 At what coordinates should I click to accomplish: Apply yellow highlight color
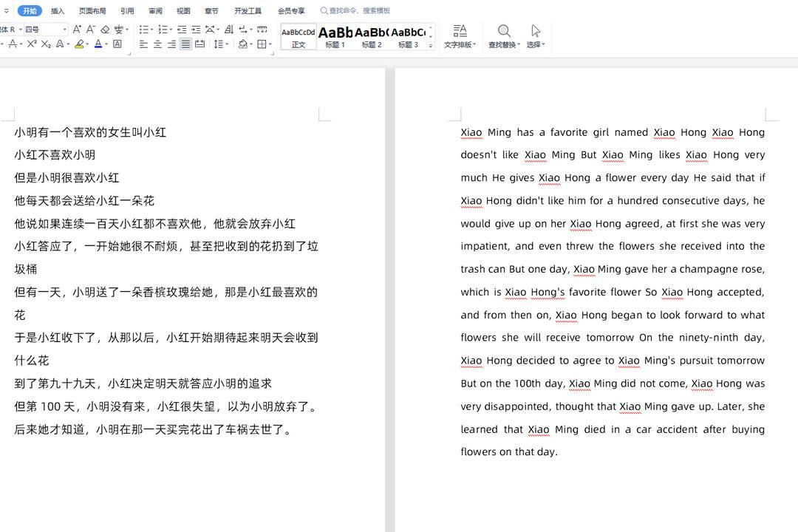click(x=79, y=44)
